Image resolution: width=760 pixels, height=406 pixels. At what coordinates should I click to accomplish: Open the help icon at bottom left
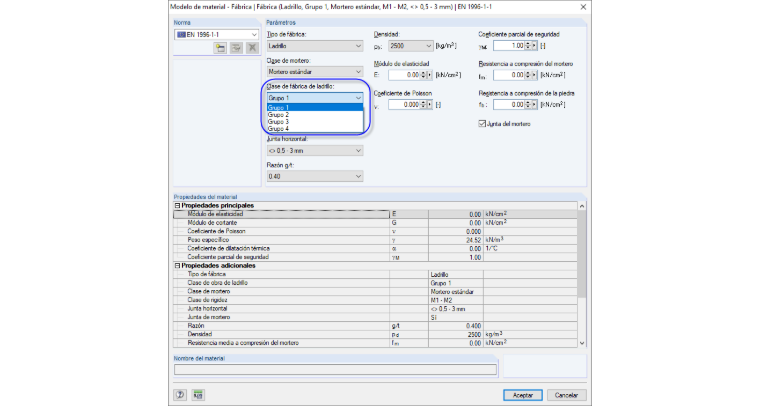(180, 394)
